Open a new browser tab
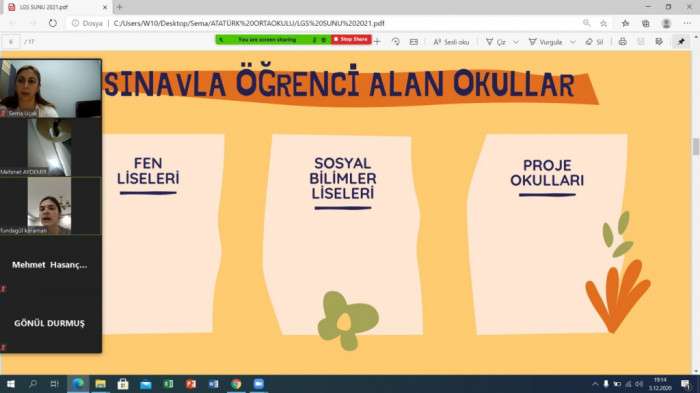 [x=119, y=7]
